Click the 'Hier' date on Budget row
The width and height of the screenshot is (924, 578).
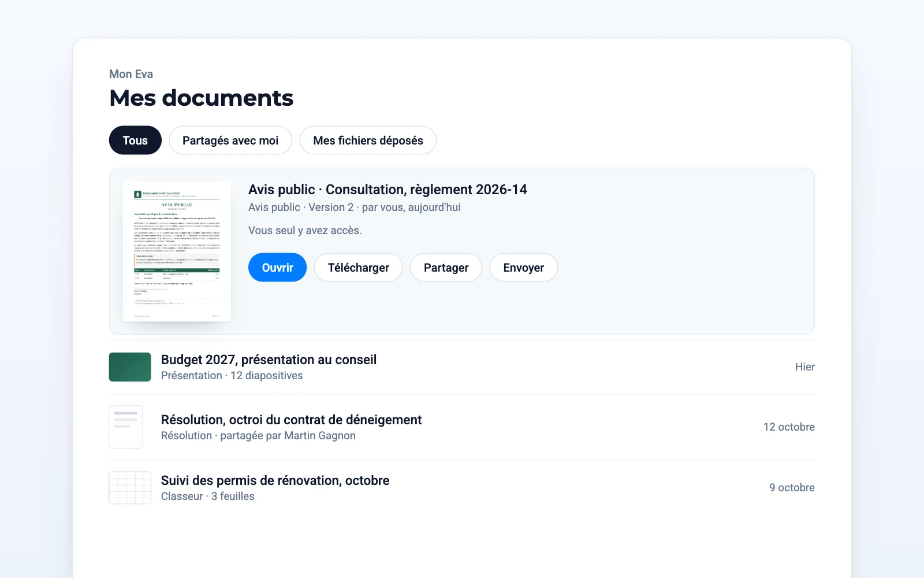(x=804, y=367)
